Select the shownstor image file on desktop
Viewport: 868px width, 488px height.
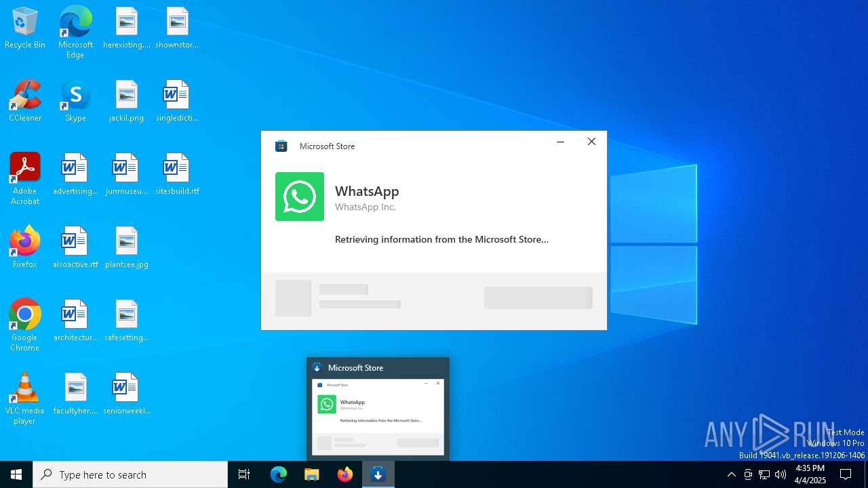177,28
